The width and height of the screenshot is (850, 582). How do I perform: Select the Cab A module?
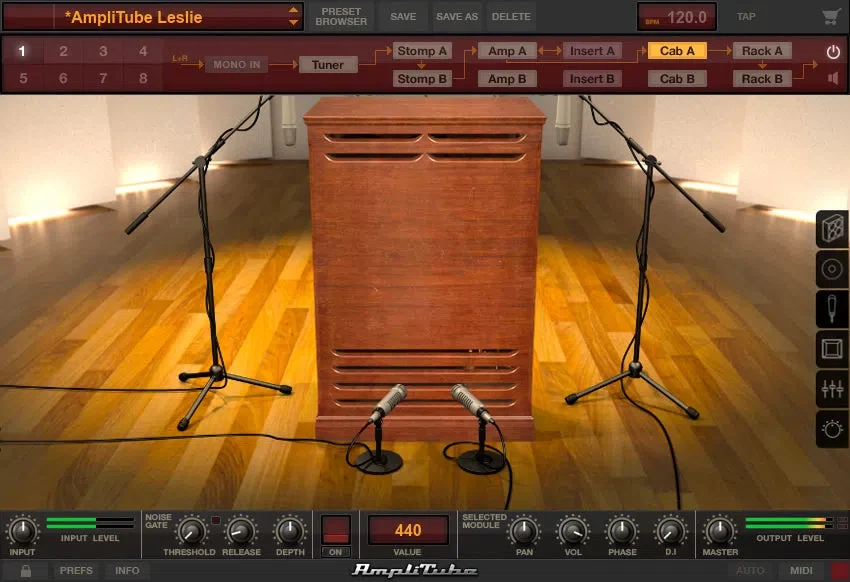[x=677, y=51]
